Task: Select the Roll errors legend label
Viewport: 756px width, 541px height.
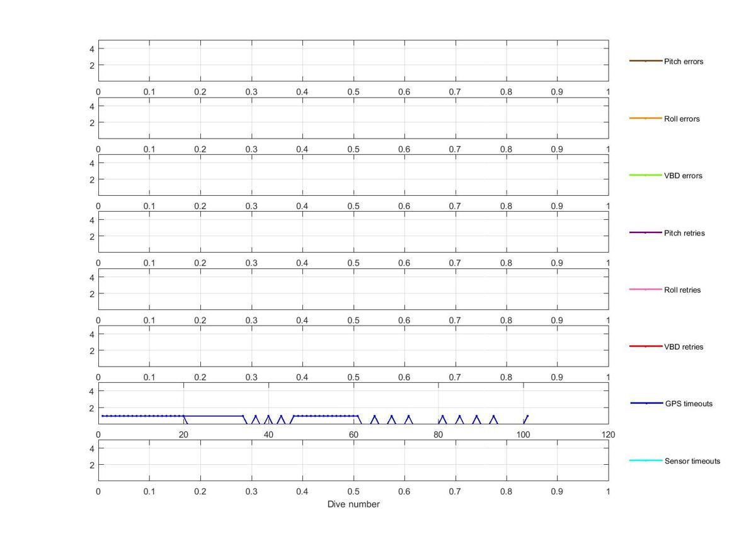Action: [682, 119]
